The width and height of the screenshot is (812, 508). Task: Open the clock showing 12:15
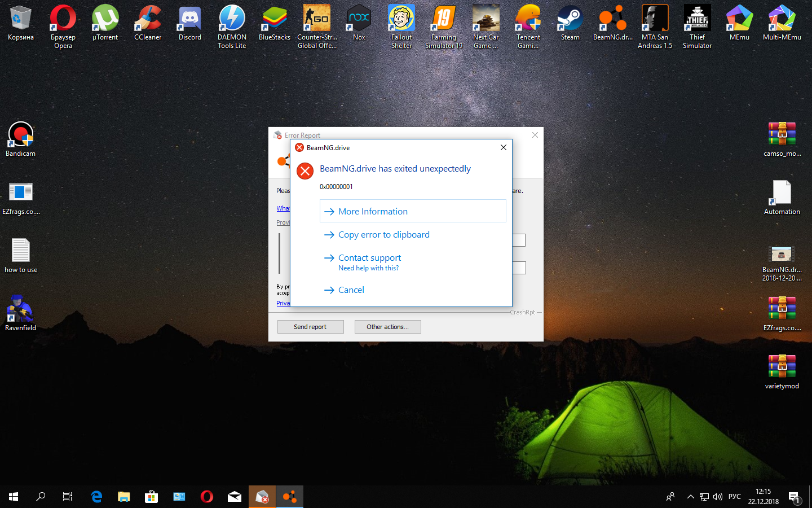point(764,497)
